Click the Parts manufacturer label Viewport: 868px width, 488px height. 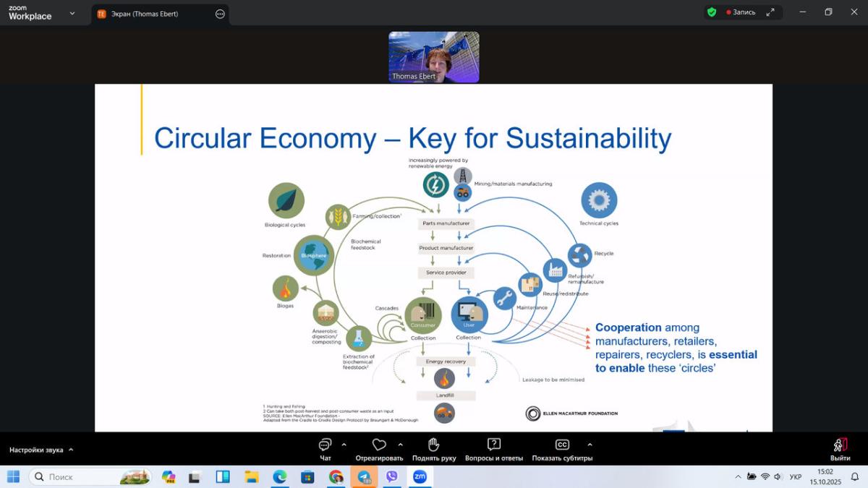[x=446, y=223]
